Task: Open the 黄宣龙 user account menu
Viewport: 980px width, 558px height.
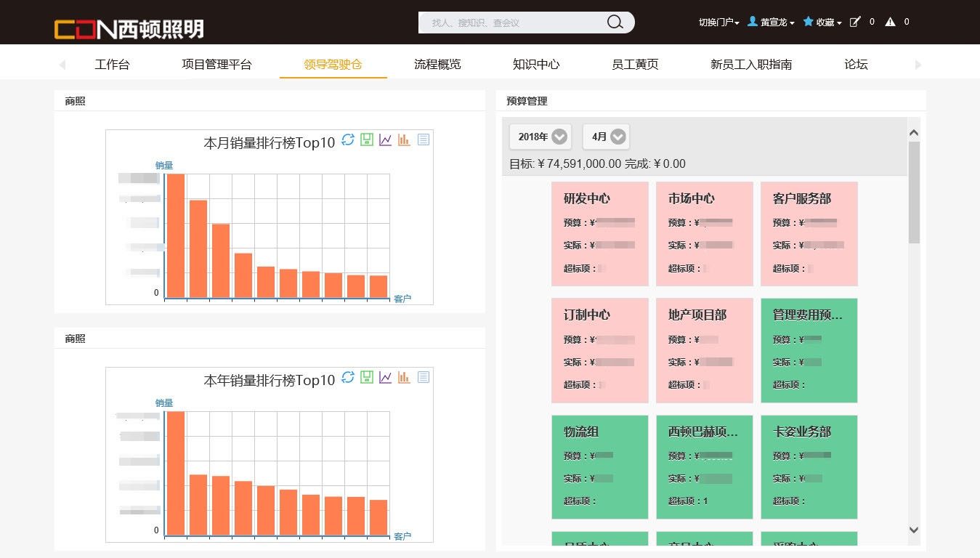Action: click(771, 23)
